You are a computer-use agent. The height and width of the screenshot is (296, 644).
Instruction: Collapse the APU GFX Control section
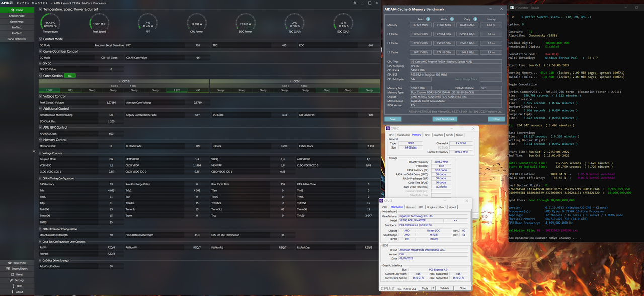[41, 127]
